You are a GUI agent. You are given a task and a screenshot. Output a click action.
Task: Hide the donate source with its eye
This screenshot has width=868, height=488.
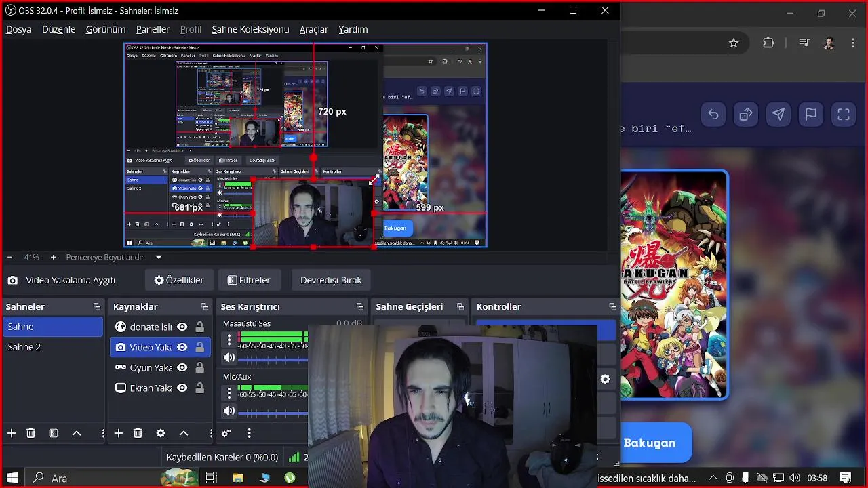click(182, 327)
